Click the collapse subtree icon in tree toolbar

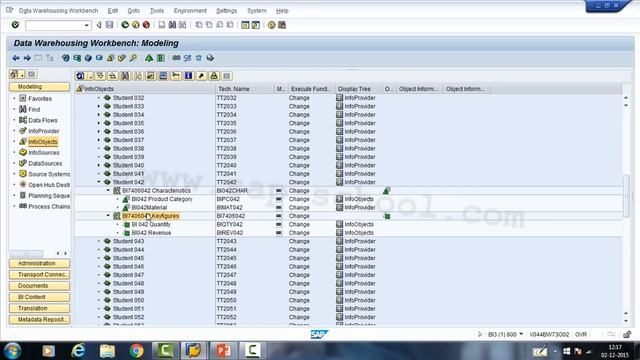tap(112, 76)
